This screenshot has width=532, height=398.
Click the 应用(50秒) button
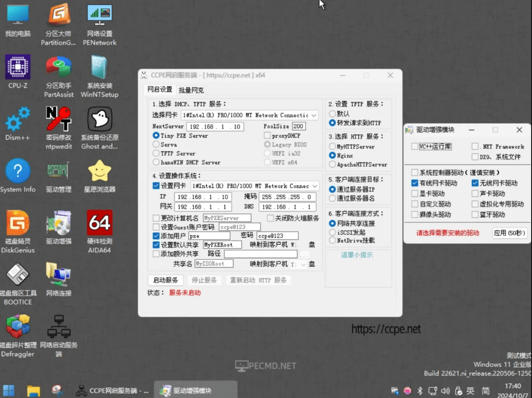509,233
